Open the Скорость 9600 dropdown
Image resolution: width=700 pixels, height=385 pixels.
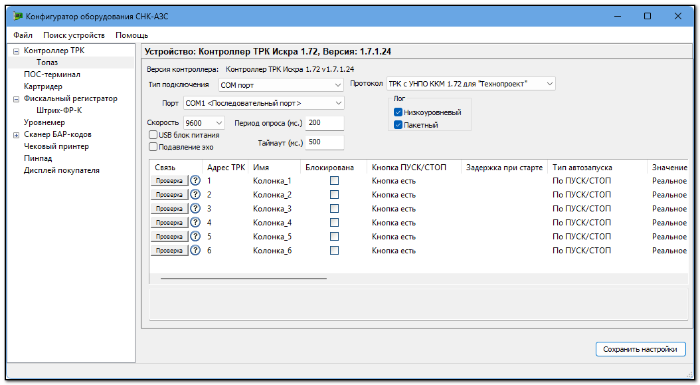[x=204, y=123]
